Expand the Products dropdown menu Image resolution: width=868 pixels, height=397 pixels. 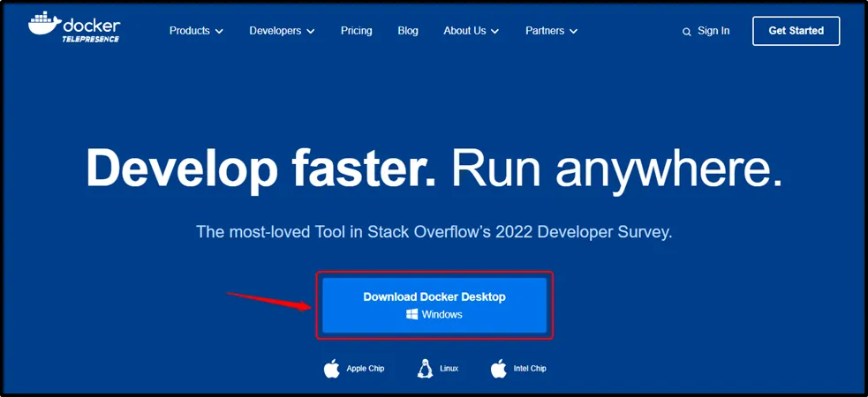pyautogui.click(x=196, y=31)
